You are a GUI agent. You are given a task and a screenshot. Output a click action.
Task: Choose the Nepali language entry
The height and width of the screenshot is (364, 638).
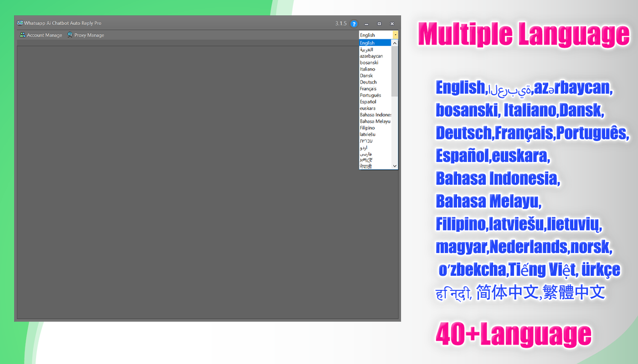(375, 167)
